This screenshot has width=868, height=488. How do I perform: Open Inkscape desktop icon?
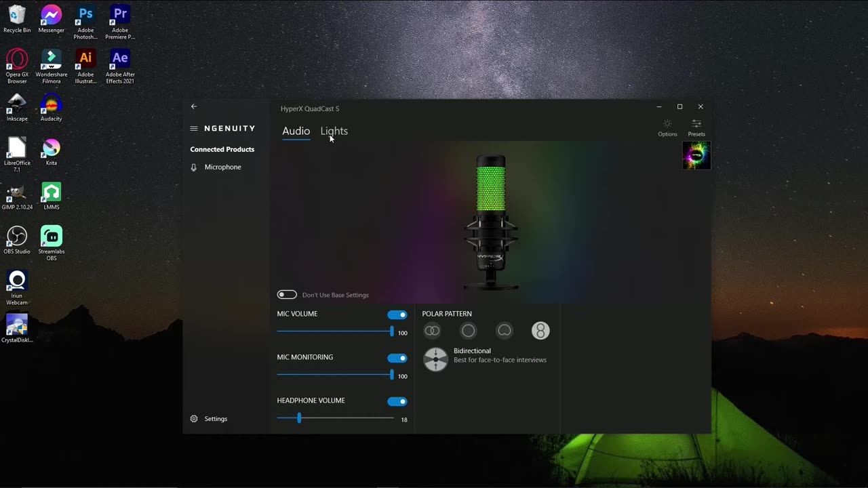pos(17,108)
